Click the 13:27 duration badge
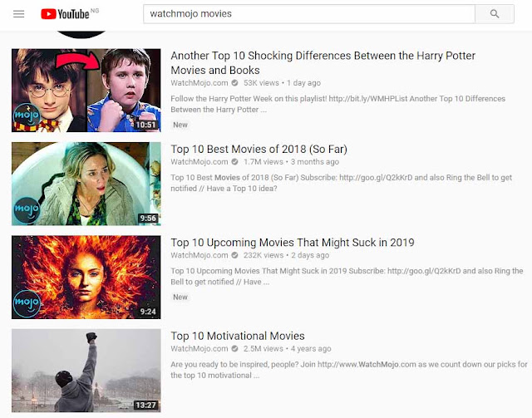Viewport: 532px width, 418px height. pos(146,405)
